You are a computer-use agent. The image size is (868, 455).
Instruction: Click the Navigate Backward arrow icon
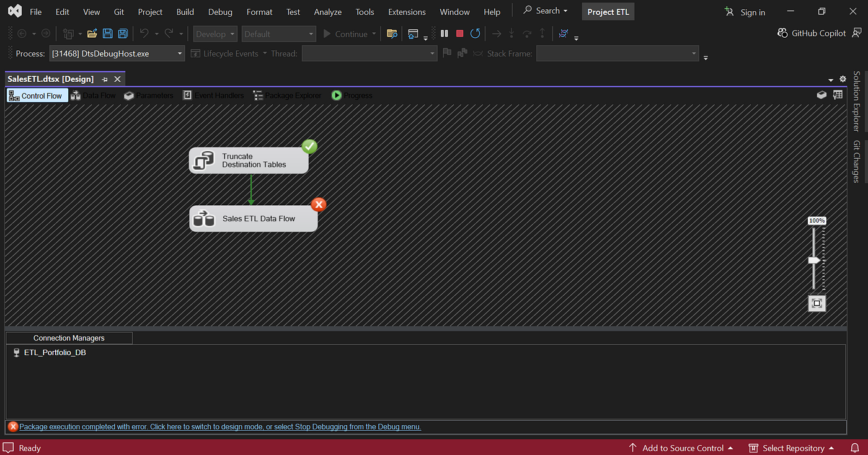tap(22, 33)
